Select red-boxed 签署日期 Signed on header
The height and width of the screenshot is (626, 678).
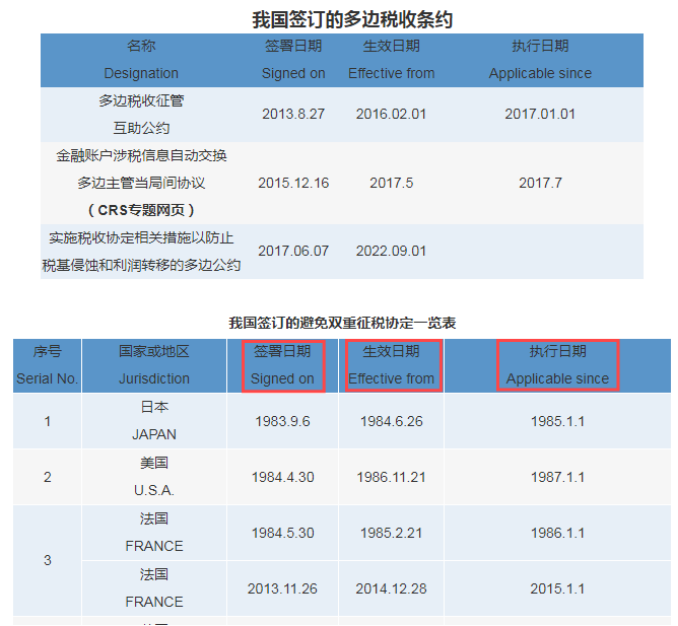click(281, 365)
